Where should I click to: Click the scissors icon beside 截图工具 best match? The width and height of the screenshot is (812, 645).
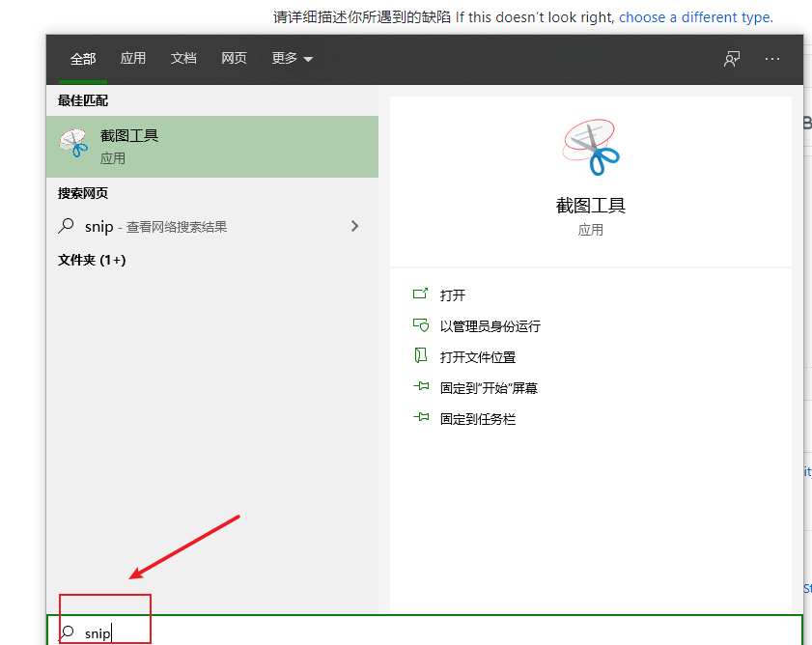[74, 145]
